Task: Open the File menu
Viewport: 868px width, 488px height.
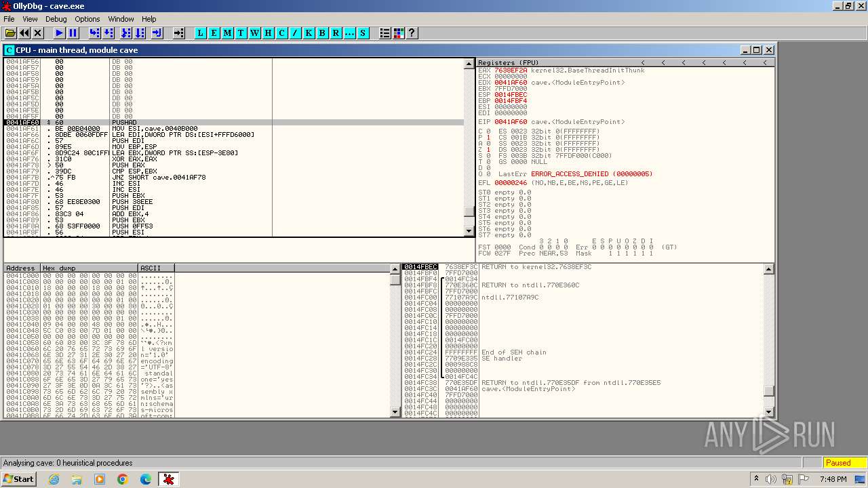Action: (9, 19)
